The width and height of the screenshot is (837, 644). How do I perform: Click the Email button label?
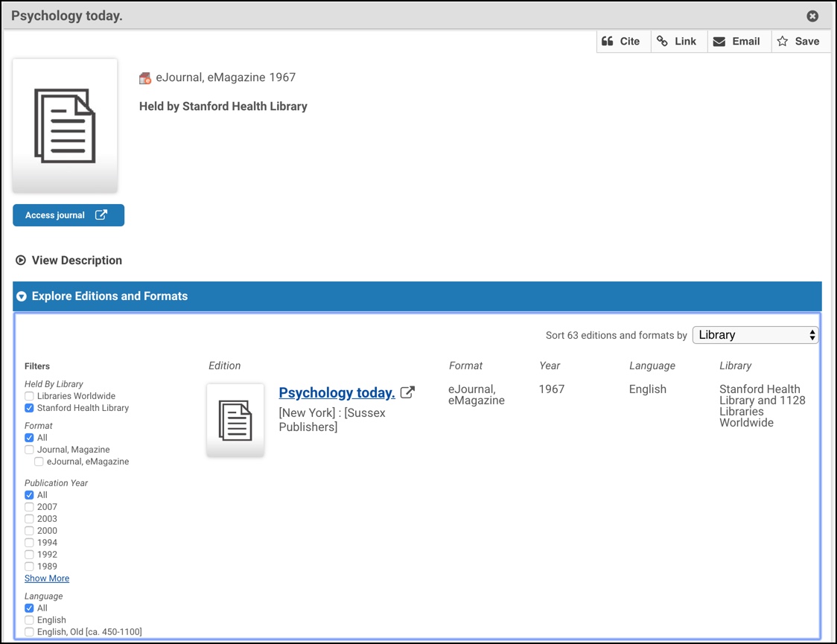point(745,41)
